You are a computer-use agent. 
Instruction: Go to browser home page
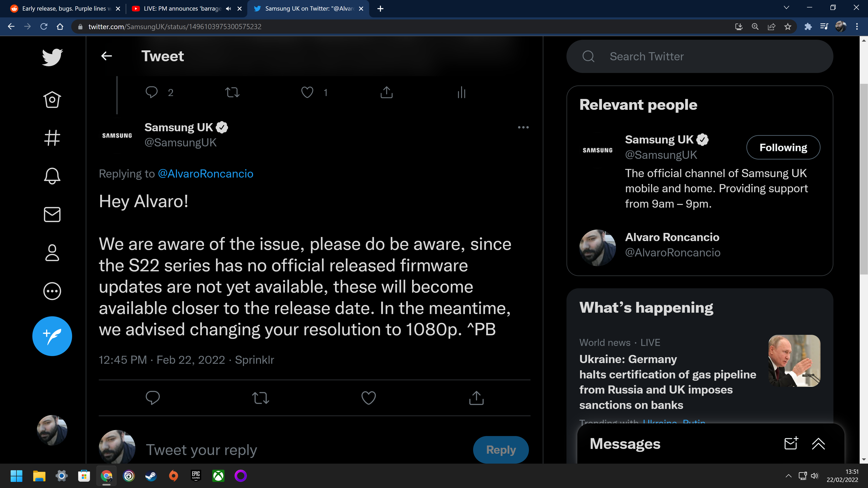coord(60,26)
